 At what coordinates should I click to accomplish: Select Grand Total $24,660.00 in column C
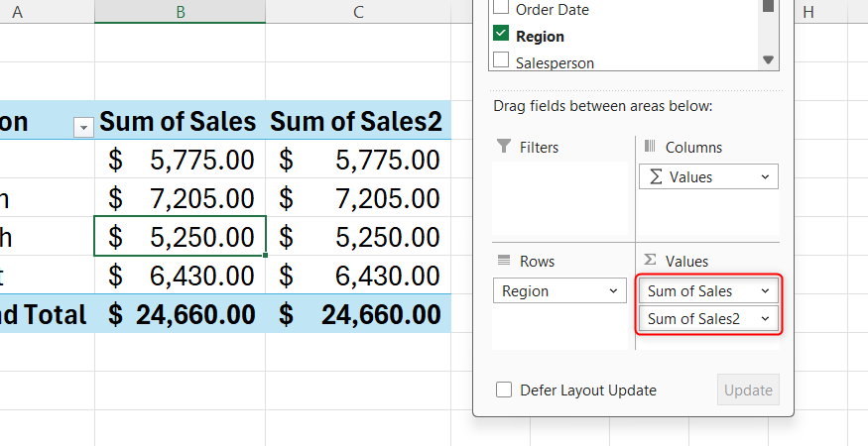(358, 314)
